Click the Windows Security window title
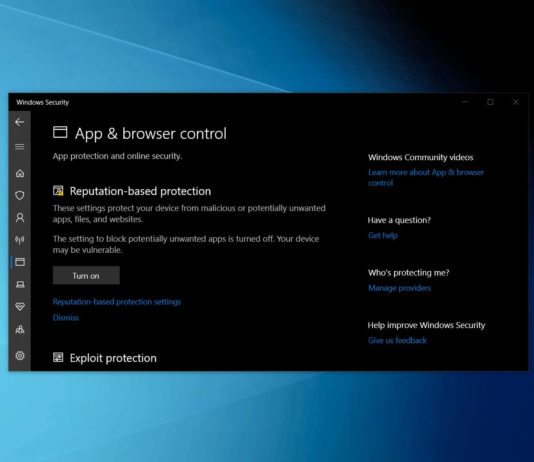This screenshot has height=462, width=534. [43, 102]
